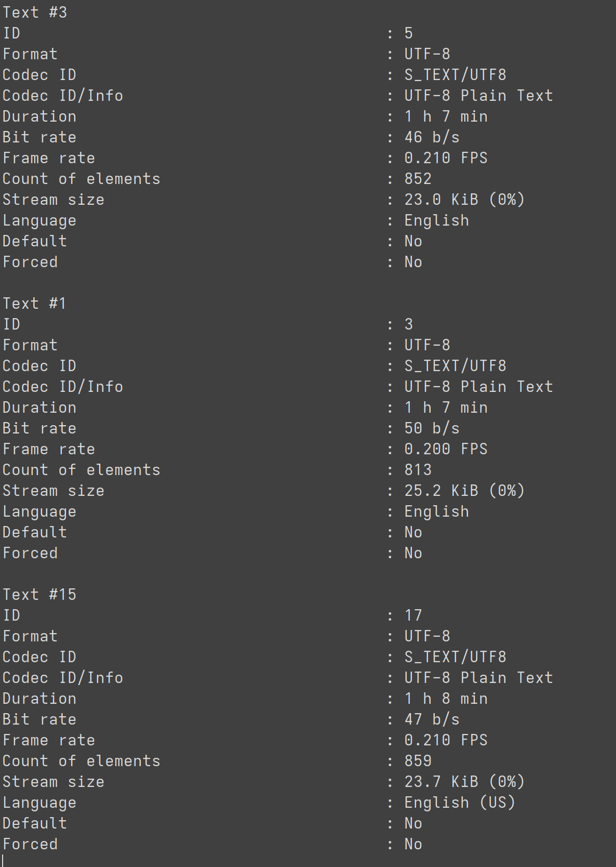Click the count of elements value 813
This screenshot has width=616, height=867.
click(x=418, y=470)
